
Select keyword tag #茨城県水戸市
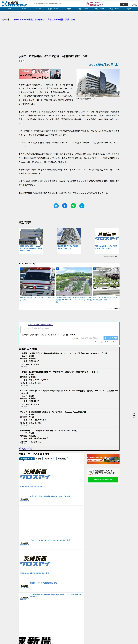27,459
